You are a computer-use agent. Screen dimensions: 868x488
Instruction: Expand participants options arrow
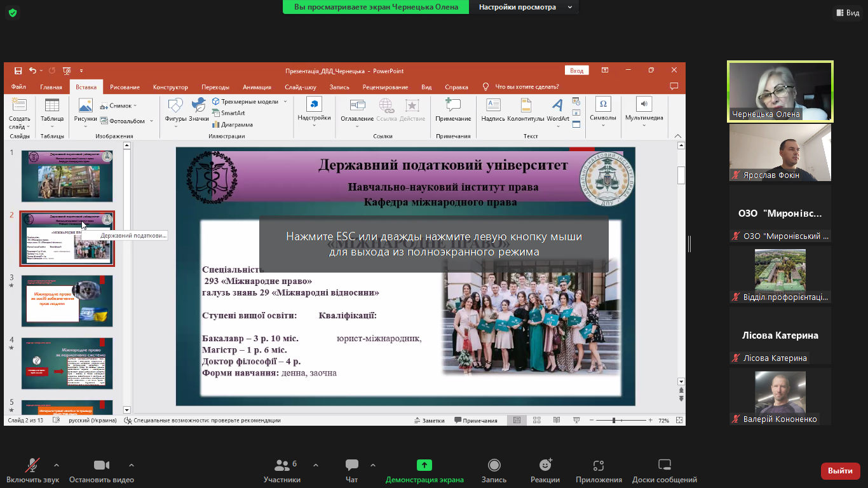tap(316, 465)
